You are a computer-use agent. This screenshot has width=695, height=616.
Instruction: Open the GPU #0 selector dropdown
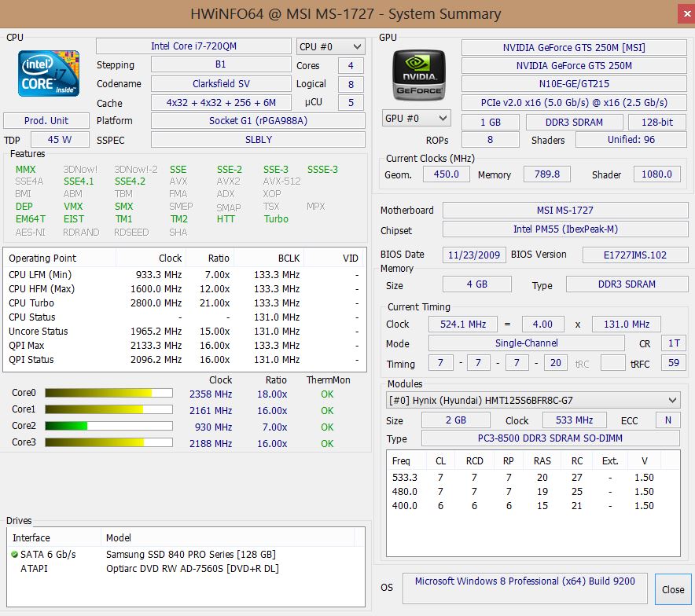[416, 118]
